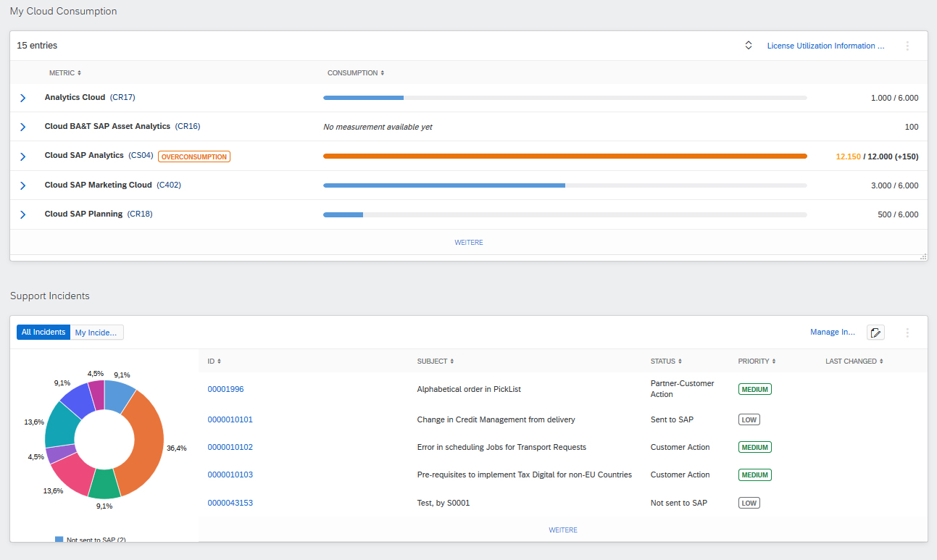Click the Cloud SAP Marketing Cloud progress bar
The width and height of the screenshot is (937, 560).
[x=565, y=185]
